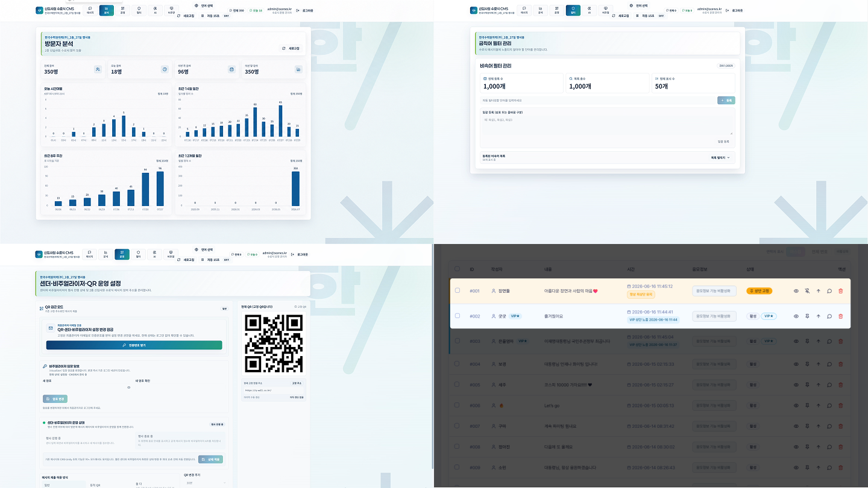The height and width of the screenshot is (488, 868).
Task: Toggle the 자동 15초 OFF switch in 방문자 분석 panel
Action: 227,16
